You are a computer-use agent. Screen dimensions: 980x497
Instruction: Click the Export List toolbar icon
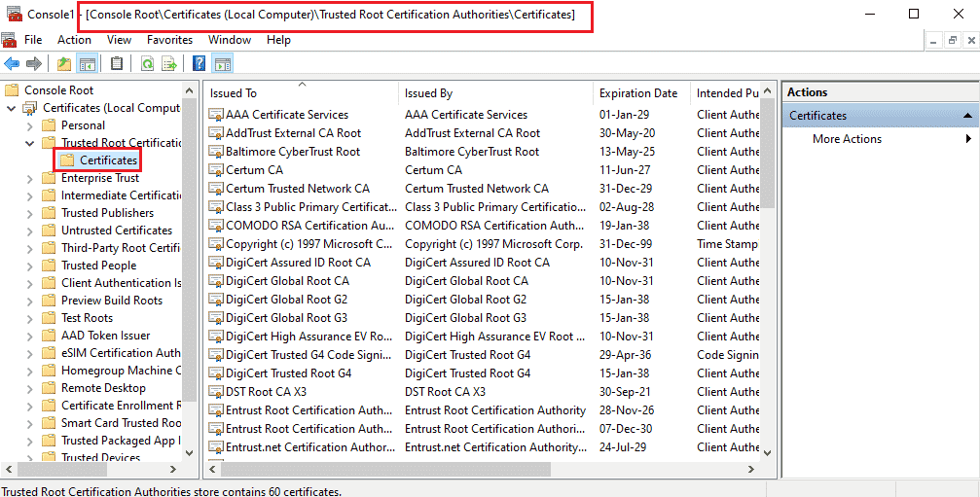[169, 63]
